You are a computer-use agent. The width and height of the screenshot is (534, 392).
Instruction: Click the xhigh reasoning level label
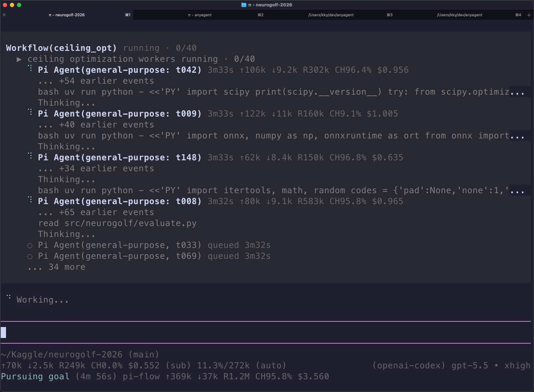click(x=517, y=365)
